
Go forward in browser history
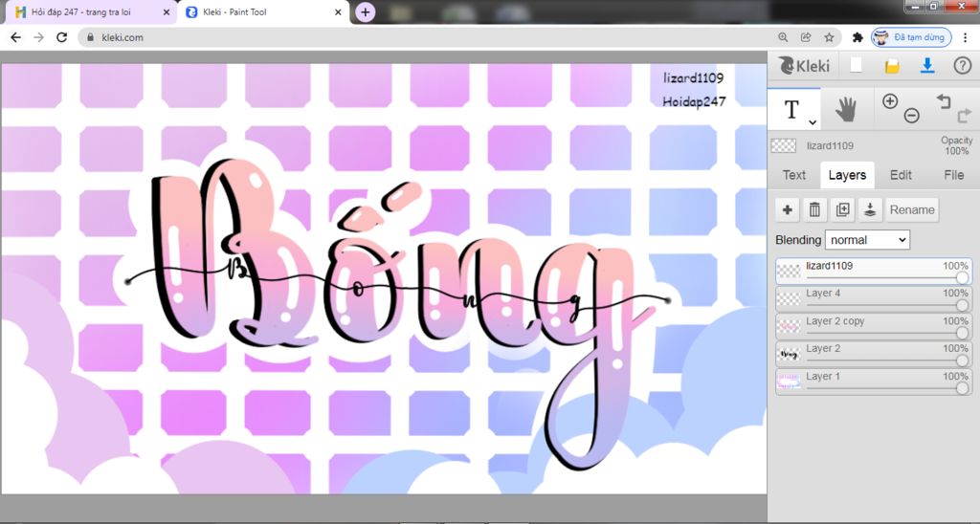(x=38, y=37)
